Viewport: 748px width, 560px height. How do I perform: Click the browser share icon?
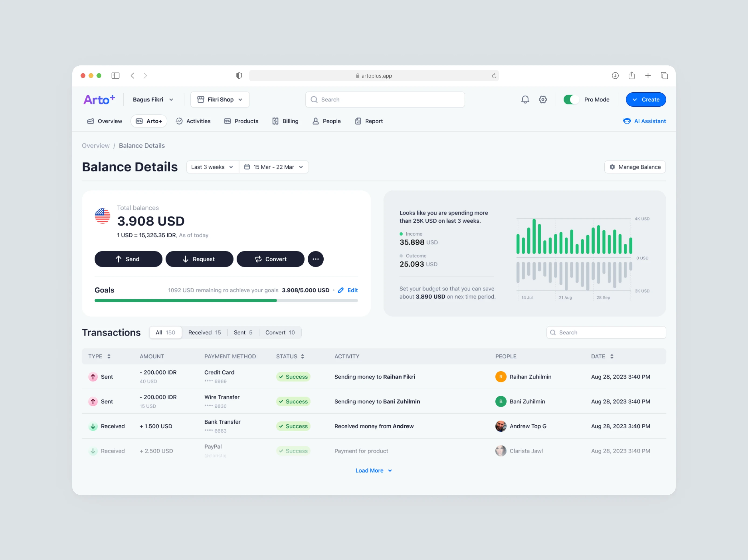click(x=631, y=75)
